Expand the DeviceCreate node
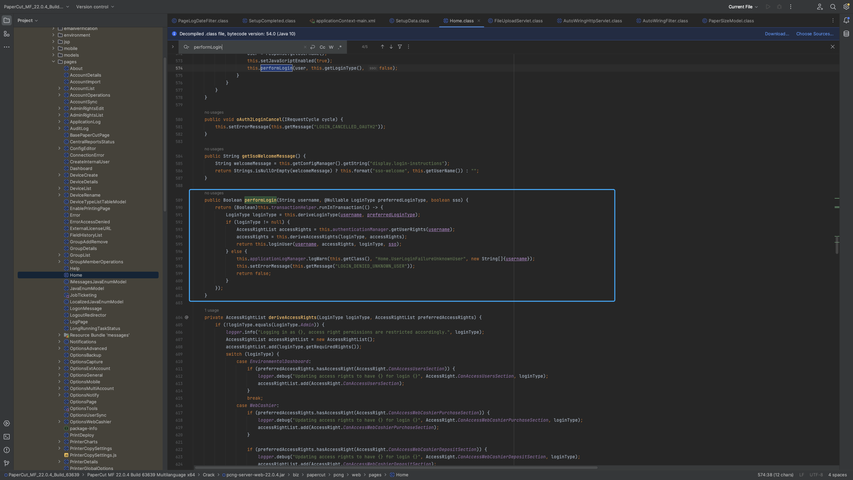This screenshot has height=480, width=853. coord(59,175)
